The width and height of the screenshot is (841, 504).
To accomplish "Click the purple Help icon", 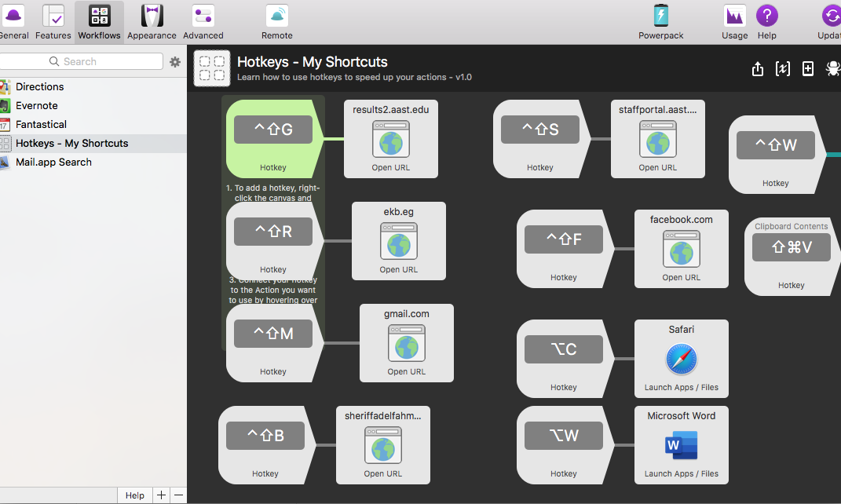I will point(767,21).
